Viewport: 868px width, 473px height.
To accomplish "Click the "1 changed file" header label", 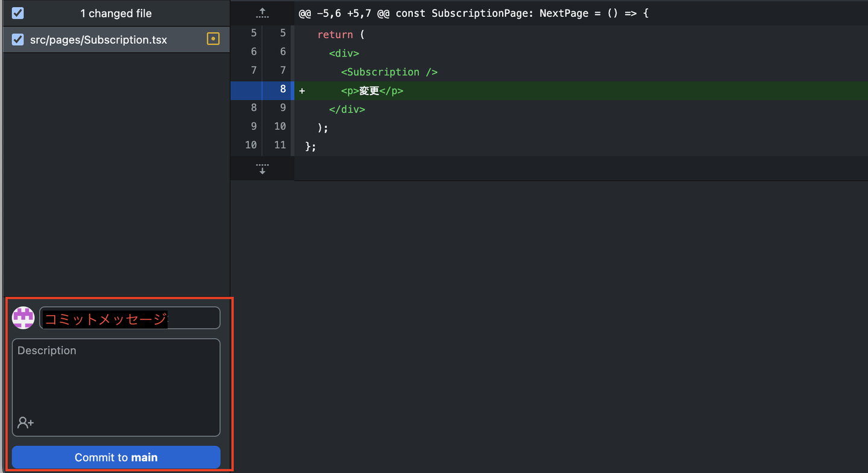I will point(116,13).
